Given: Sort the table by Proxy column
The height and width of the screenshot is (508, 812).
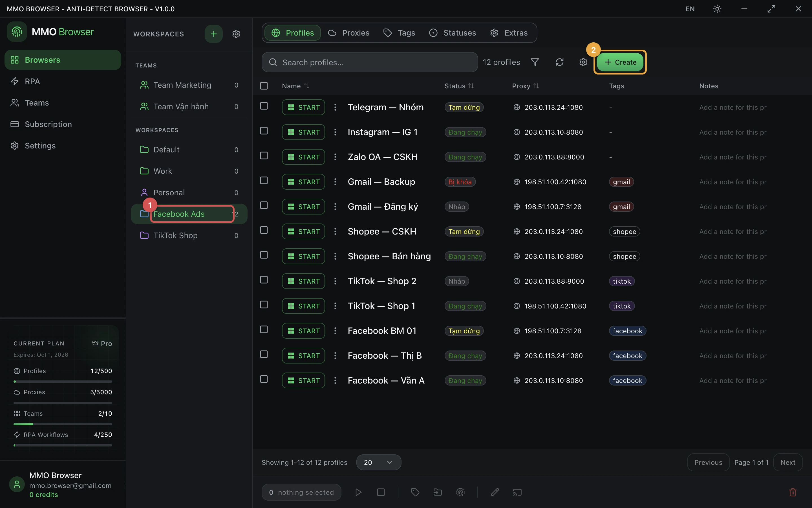Looking at the screenshot, I should pyautogui.click(x=526, y=86).
